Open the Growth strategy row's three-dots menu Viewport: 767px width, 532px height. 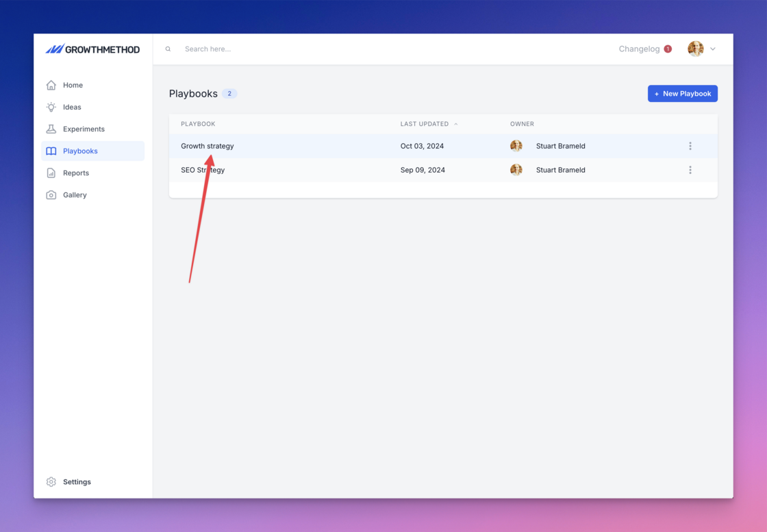click(x=690, y=147)
